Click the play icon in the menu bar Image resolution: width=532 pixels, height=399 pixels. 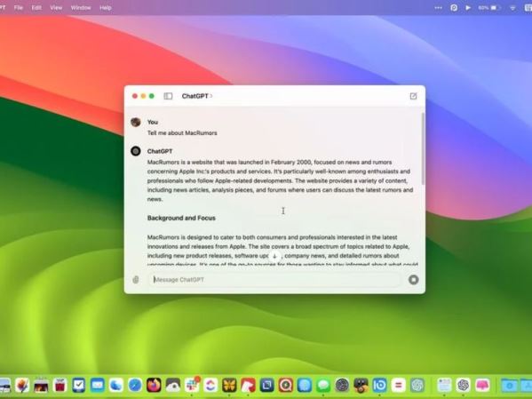pos(468,7)
